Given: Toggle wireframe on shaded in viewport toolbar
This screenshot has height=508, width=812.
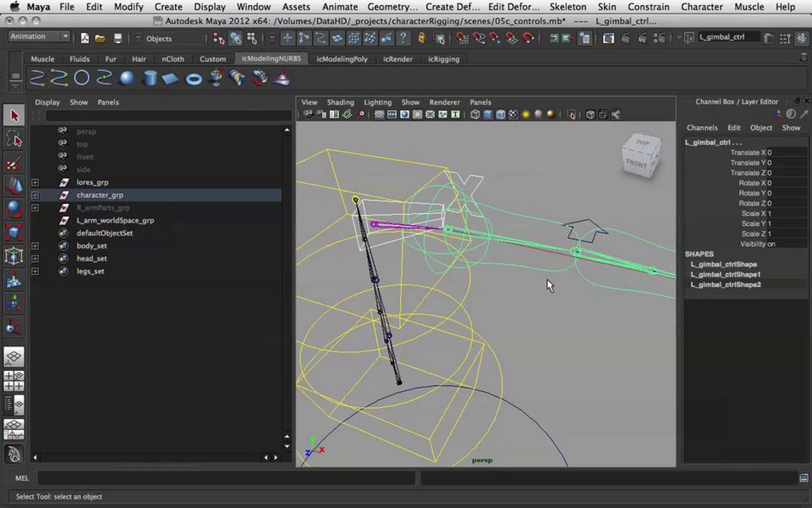Looking at the screenshot, I should pyautogui.click(x=500, y=115).
